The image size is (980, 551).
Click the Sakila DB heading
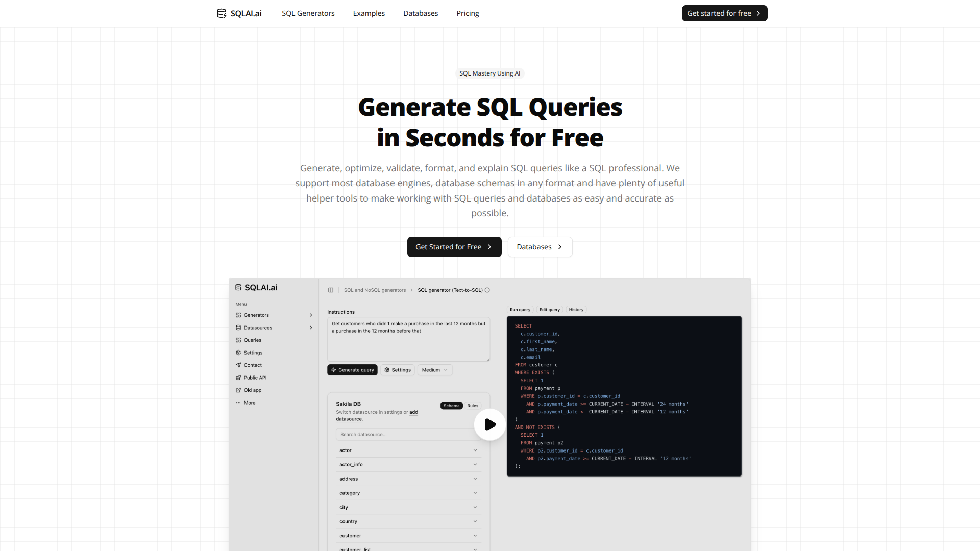(349, 404)
